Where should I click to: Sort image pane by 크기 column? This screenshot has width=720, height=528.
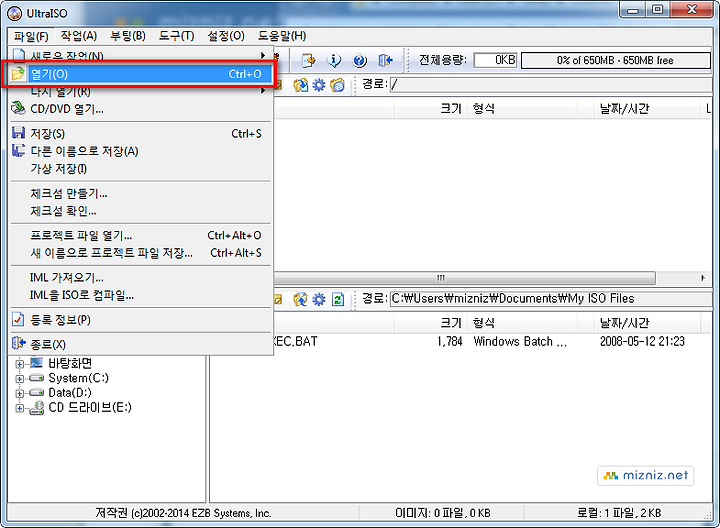[430, 108]
